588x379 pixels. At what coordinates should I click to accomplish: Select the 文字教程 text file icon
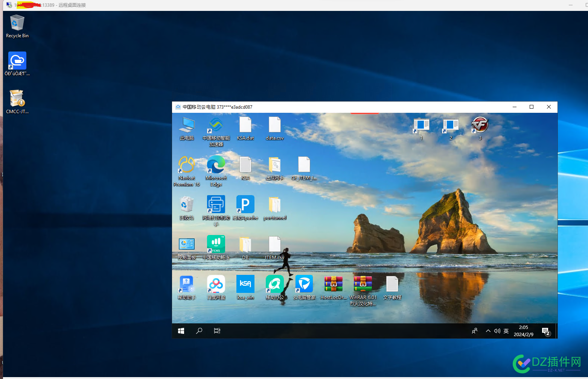click(x=392, y=285)
